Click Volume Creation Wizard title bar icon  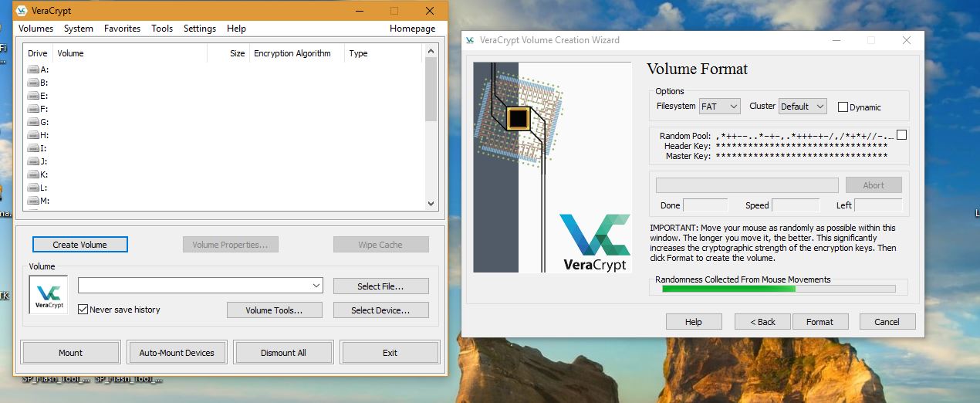[469, 40]
